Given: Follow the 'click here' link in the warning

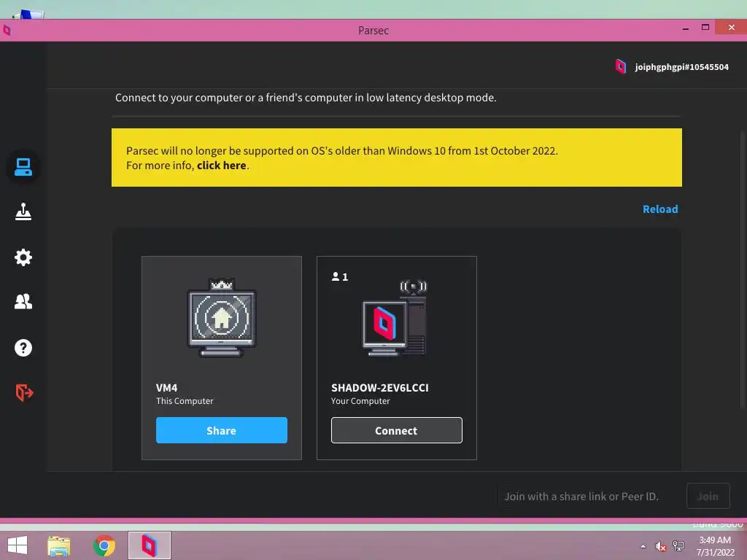Looking at the screenshot, I should coord(222,166).
